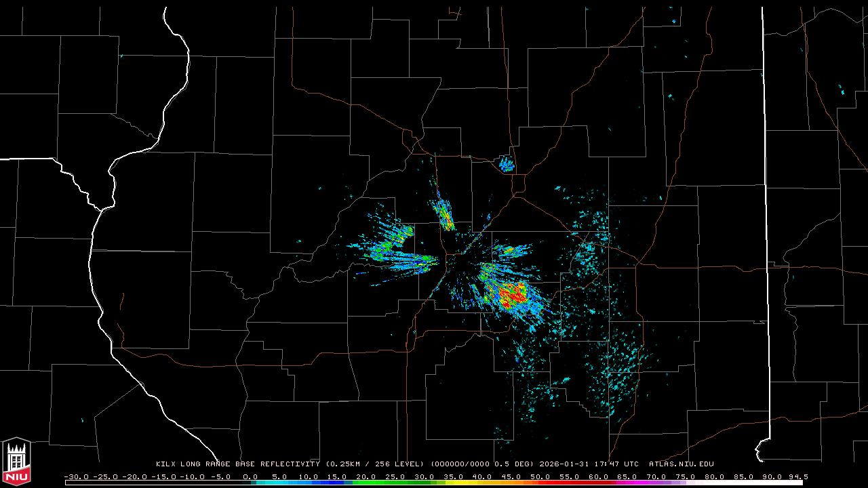
Task: Click the "-25.0" scale label
Action: [106, 476]
